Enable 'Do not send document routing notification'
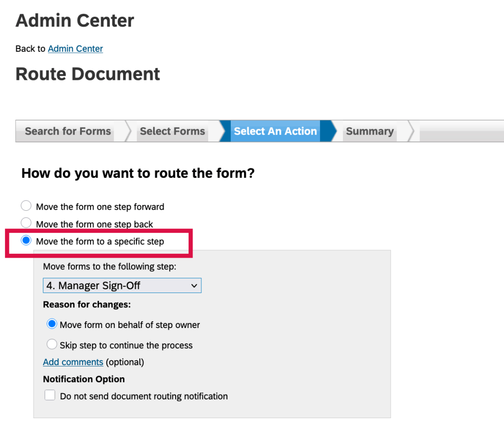504x429 pixels. pyautogui.click(x=50, y=395)
